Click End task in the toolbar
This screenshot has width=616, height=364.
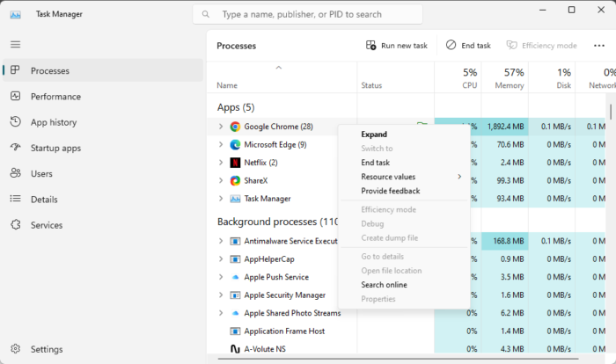pyautogui.click(x=468, y=45)
